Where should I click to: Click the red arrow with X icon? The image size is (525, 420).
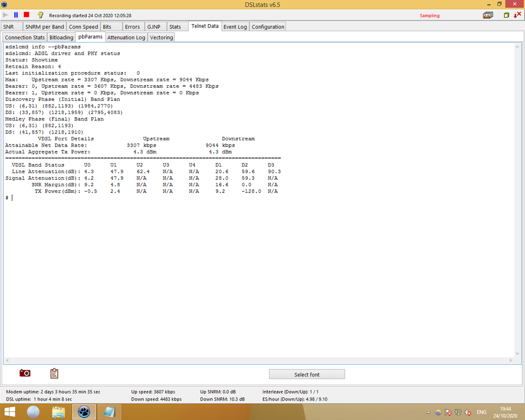point(517,15)
